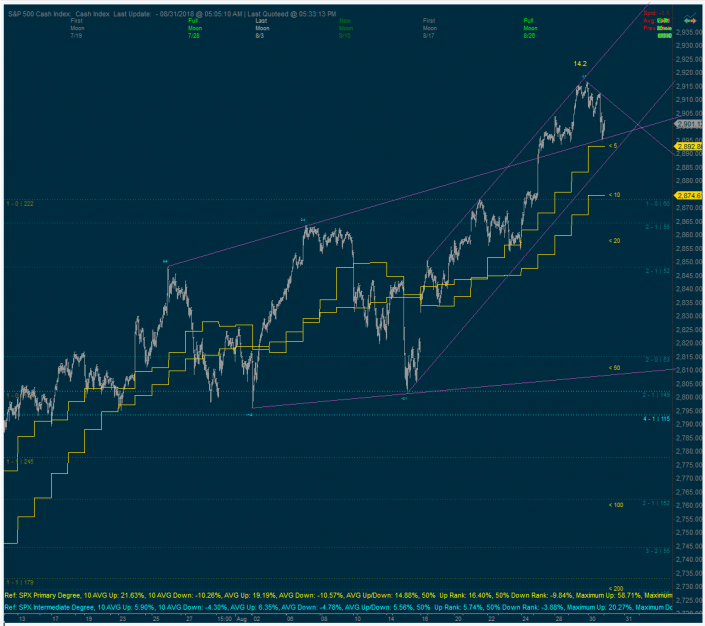Click the '< 10' level label
705x626 pixels.
pyautogui.click(x=614, y=195)
